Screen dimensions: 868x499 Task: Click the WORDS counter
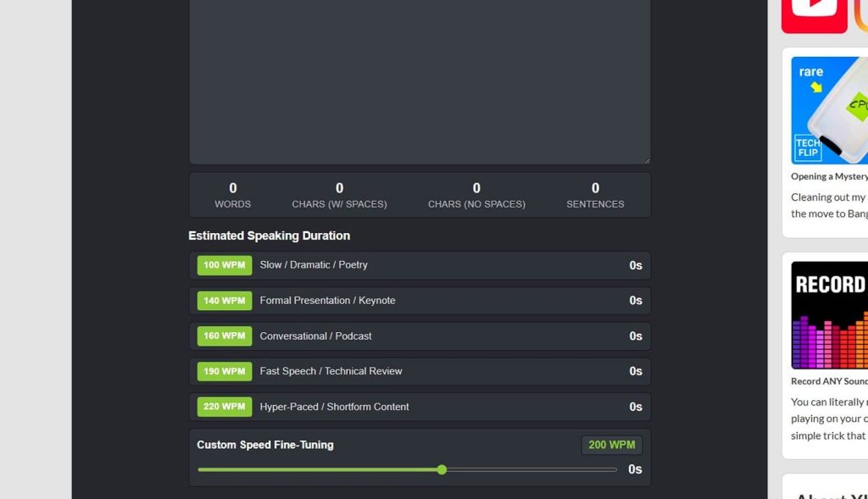232,196
